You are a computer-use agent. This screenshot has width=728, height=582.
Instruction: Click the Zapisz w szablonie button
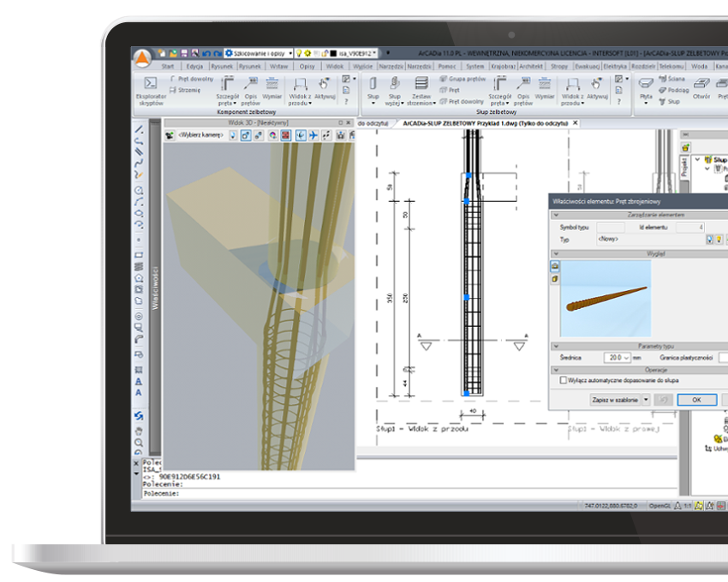615,400
